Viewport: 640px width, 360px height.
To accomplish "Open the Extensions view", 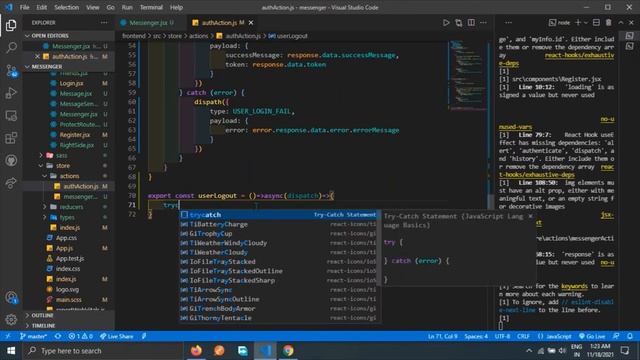I will click(x=11, y=138).
